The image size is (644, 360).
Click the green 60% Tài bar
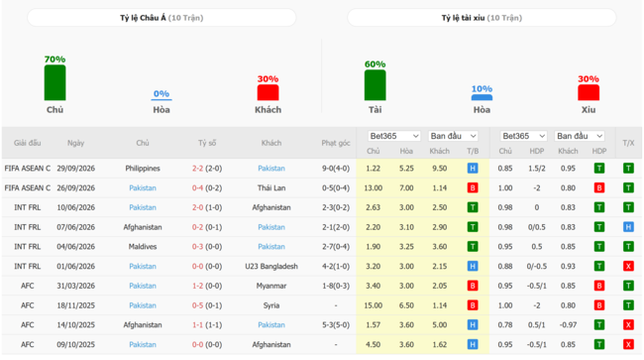pos(375,85)
